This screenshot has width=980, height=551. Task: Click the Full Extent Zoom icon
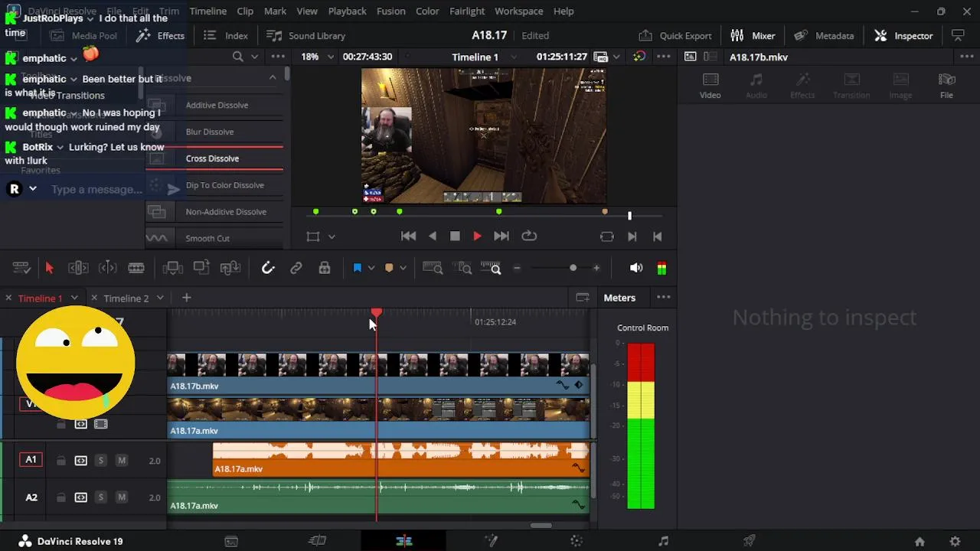(x=433, y=268)
